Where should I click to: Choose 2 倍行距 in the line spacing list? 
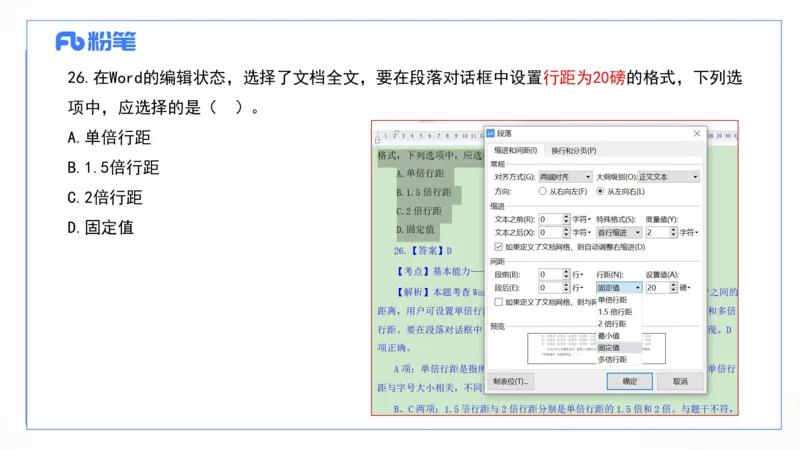[619, 324]
